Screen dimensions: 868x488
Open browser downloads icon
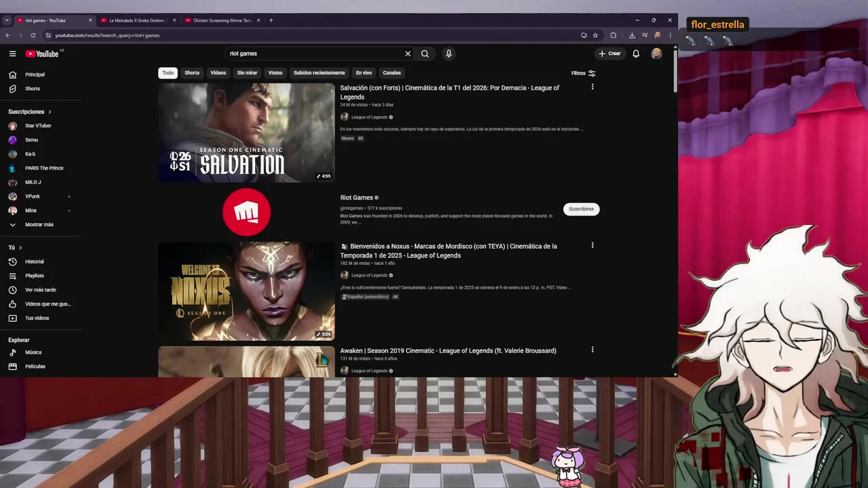coord(632,35)
